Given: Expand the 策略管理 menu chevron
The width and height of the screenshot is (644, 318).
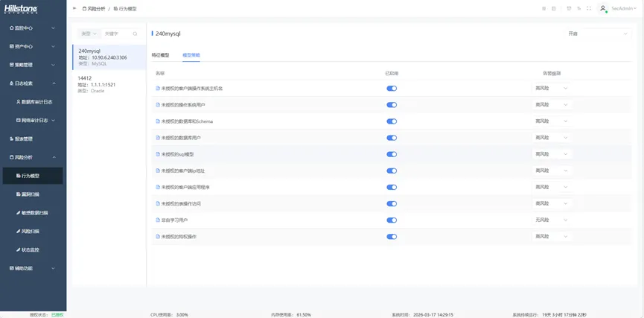Looking at the screenshot, I should click(53, 65).
